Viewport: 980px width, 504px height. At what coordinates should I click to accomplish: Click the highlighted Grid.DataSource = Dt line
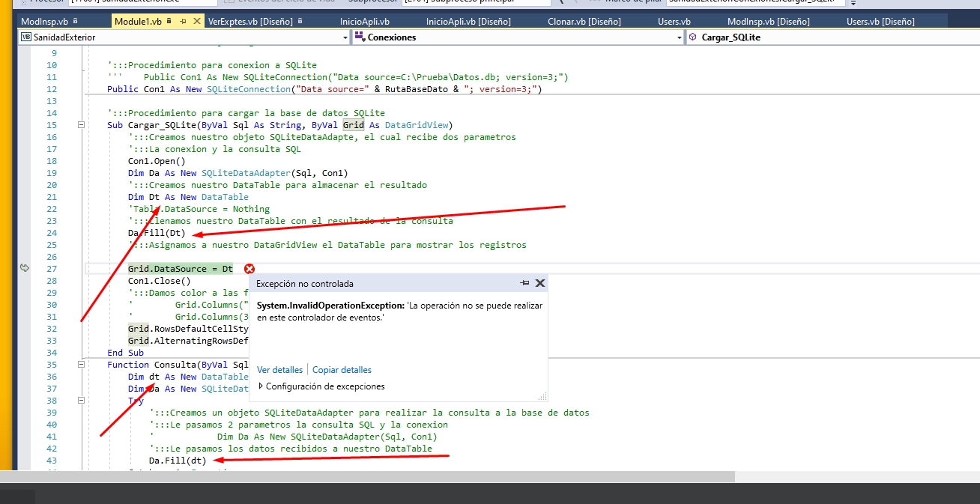[181, 269]
